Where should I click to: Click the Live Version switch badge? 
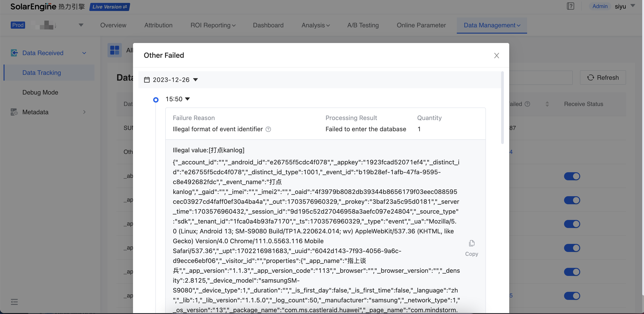point(109,7)
